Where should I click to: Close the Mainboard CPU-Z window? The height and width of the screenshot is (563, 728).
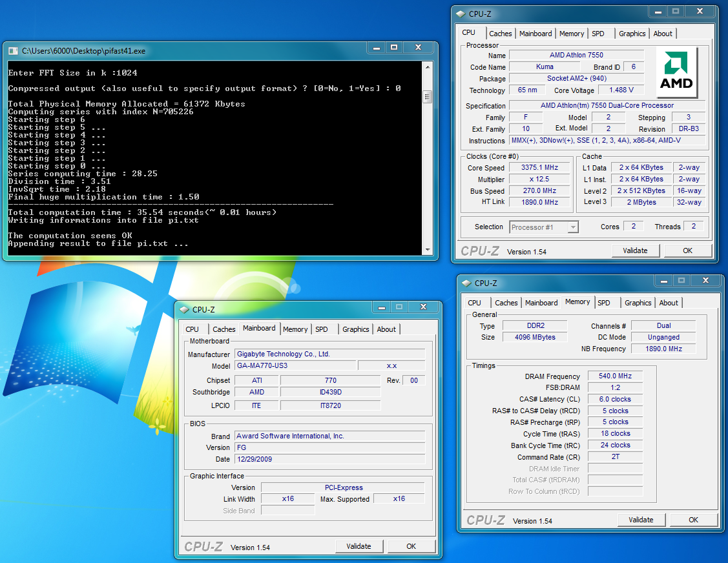(423, 307)
